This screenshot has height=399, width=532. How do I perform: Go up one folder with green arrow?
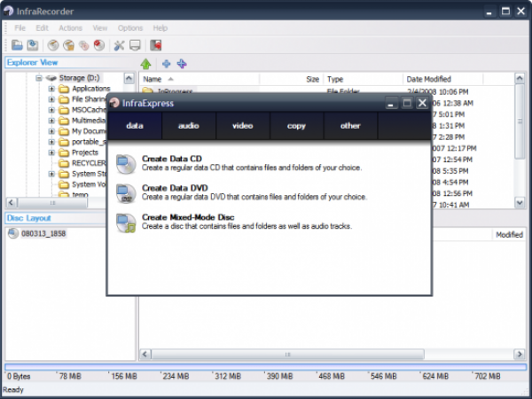click(146, 64)
